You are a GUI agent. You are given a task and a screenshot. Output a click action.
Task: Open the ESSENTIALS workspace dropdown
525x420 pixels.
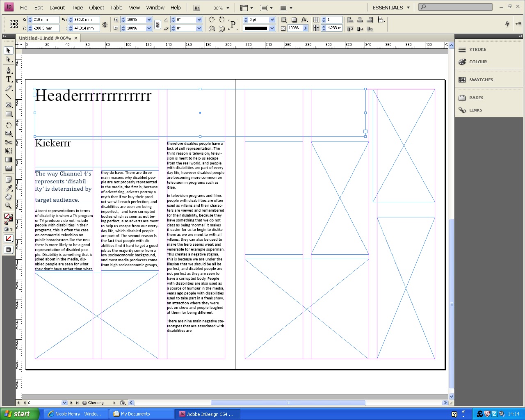point(391,7)
